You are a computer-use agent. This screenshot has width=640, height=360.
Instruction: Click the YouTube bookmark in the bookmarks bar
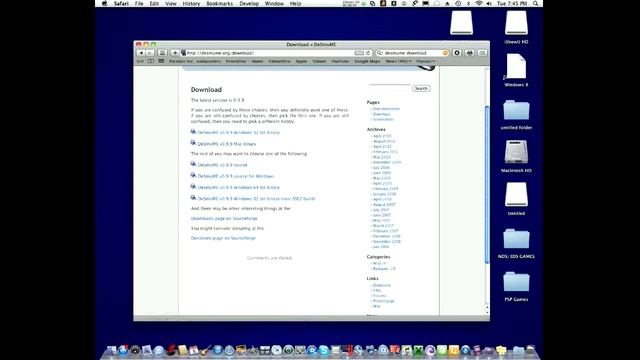[x=340, y=61]
